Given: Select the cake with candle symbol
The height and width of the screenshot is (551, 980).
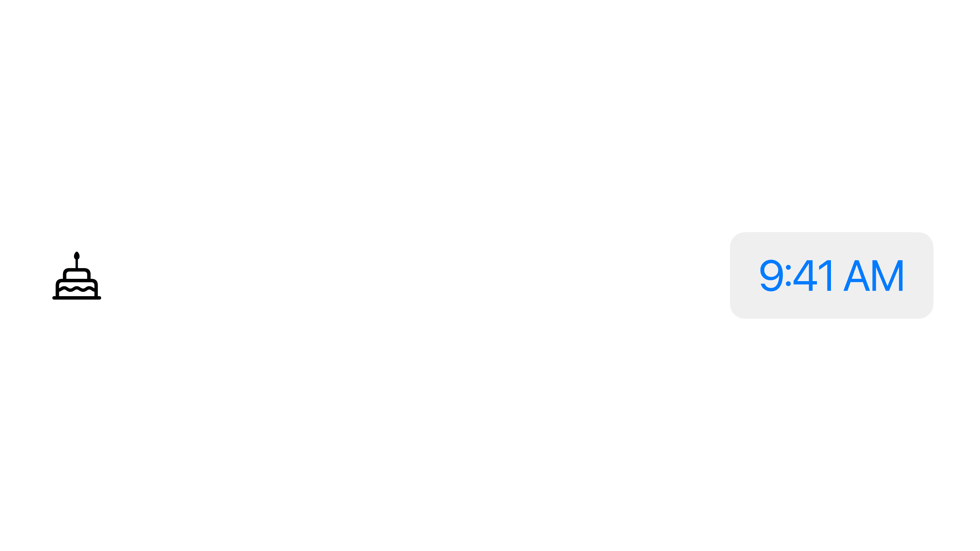Looking at the screenshot, I should (x=77, y=276).
